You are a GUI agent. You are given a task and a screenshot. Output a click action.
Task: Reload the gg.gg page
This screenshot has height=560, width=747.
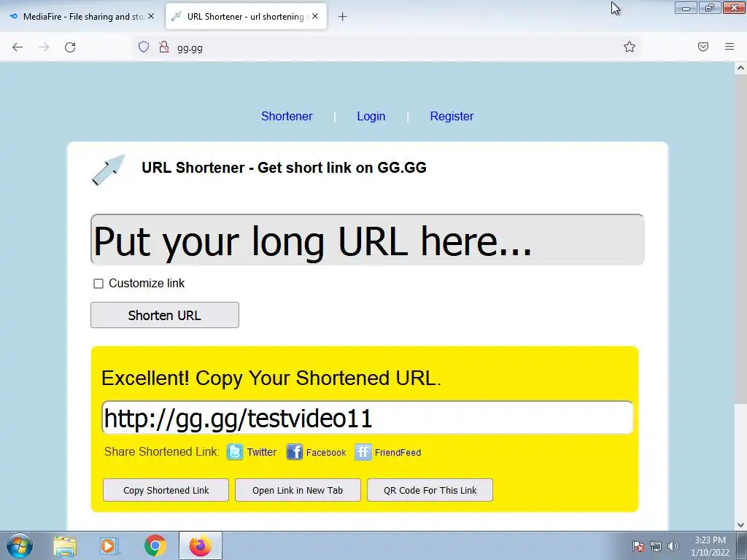coord(70,47)
